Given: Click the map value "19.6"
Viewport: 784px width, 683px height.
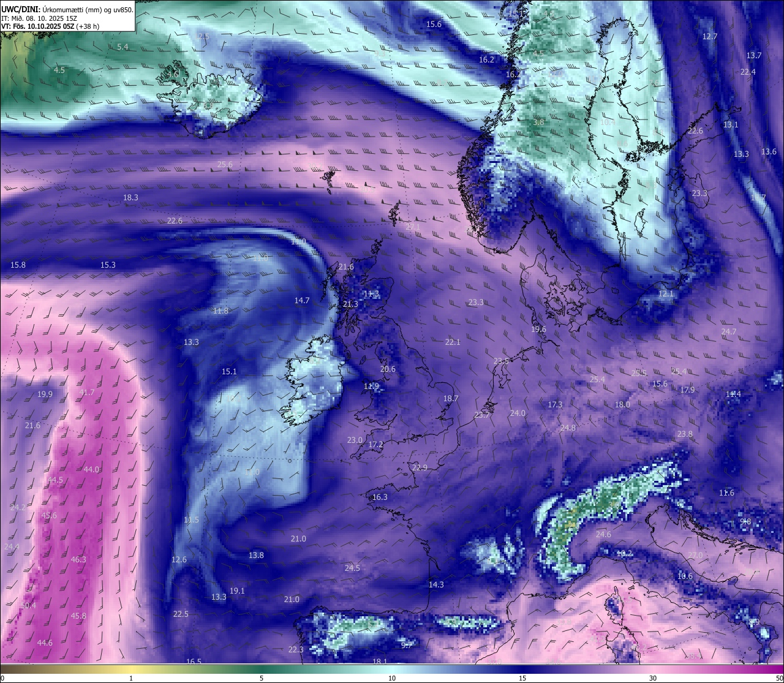Looking at the screenshot, I should click(538, 330).
